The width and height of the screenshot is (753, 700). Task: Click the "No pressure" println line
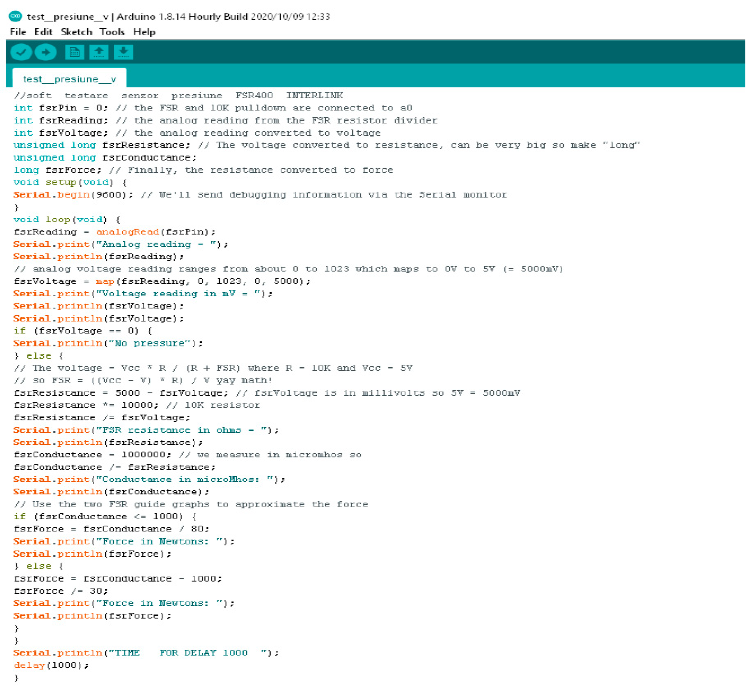(108, 344)
